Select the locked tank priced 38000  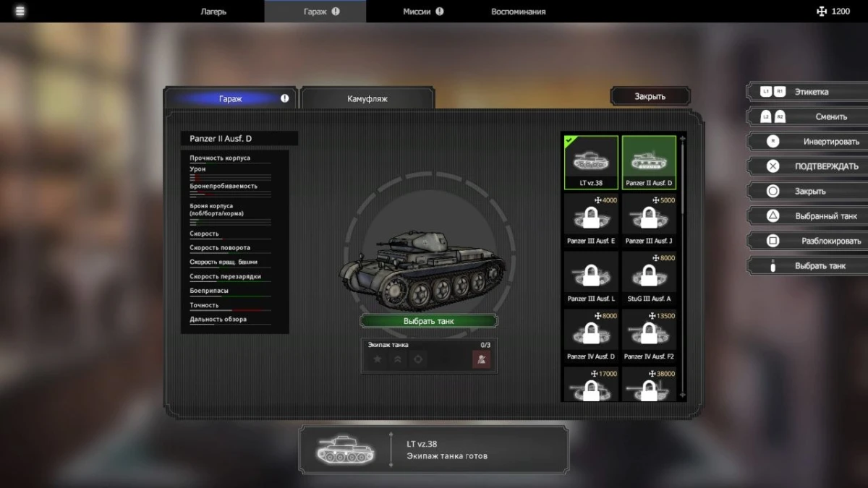(x=649, y=384)
